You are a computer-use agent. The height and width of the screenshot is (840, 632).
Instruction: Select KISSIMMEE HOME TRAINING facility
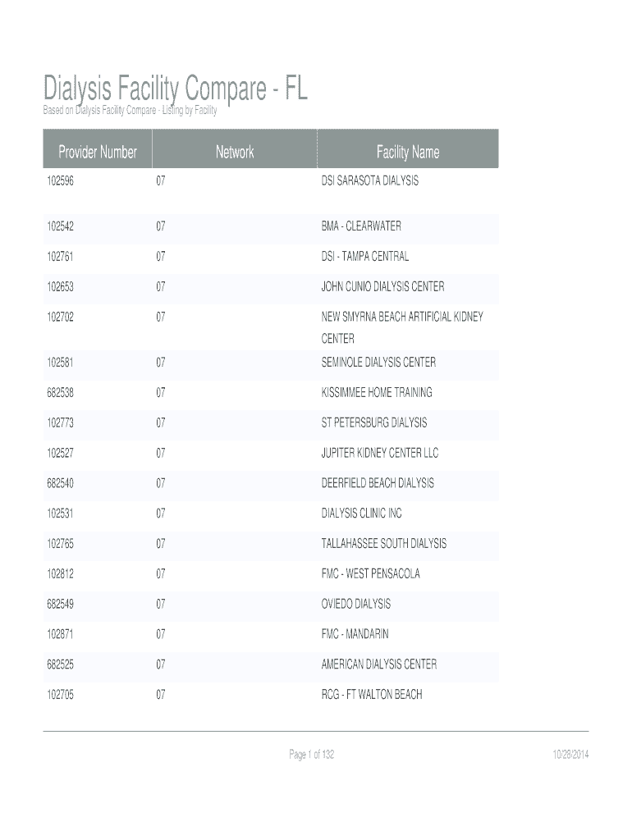(377, 392)
